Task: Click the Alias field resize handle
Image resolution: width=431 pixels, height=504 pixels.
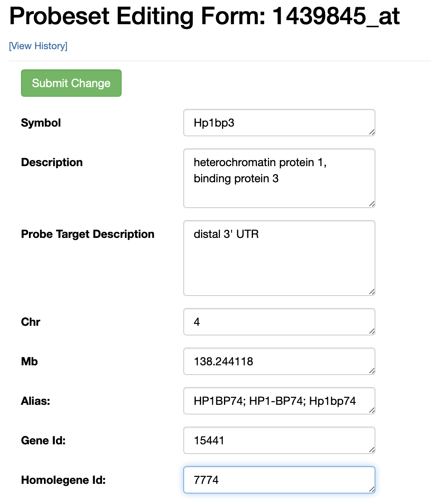Action: pyautogui.click(x=372, y=410)
